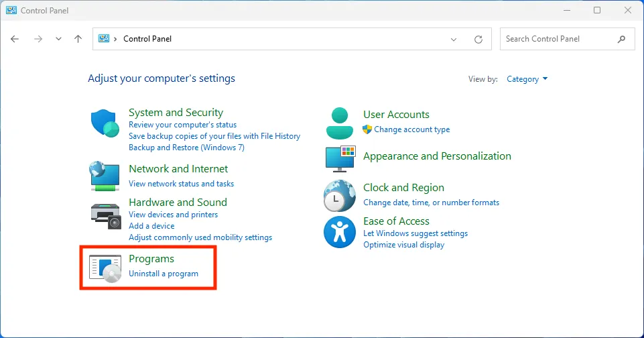This screenshot has width=644, height=338.
Task: Select View network status and tasks
Action: (x=181, y=184)
